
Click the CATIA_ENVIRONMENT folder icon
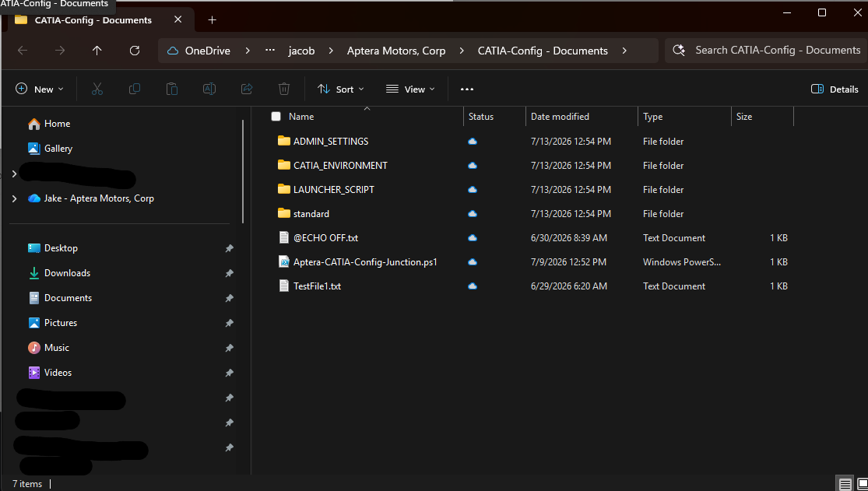[x=284, y=165]
